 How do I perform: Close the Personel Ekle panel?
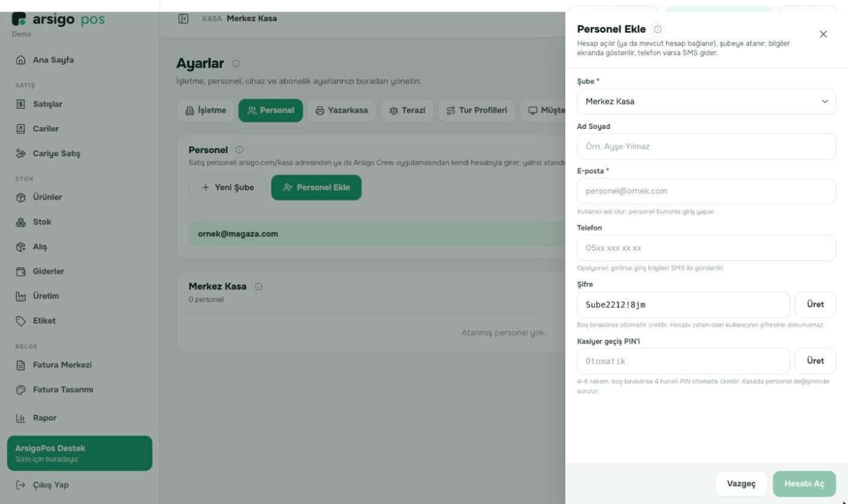823,34
